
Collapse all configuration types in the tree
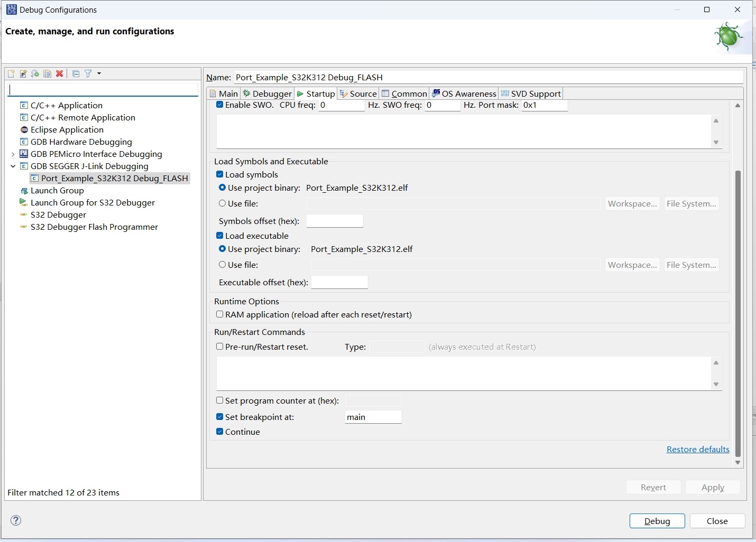click(x=76, y=73)
